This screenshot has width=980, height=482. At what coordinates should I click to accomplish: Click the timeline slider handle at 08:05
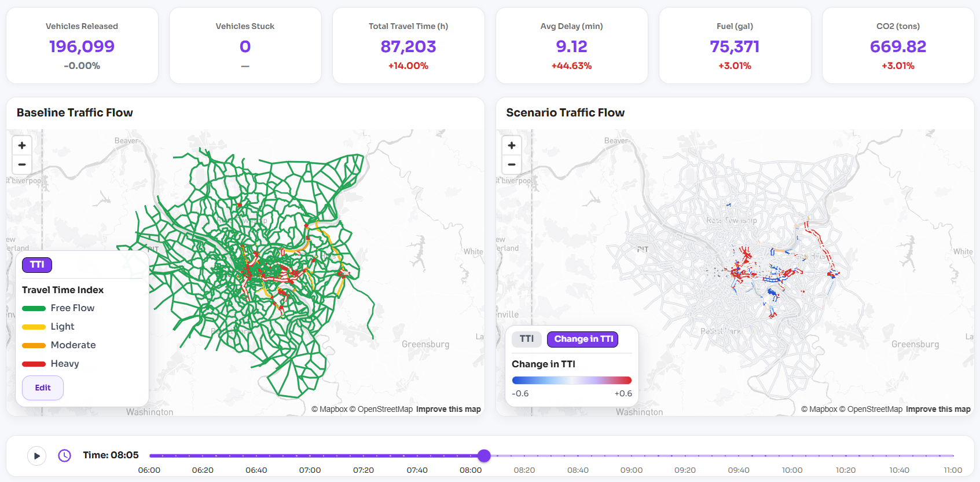pos(485,456)
